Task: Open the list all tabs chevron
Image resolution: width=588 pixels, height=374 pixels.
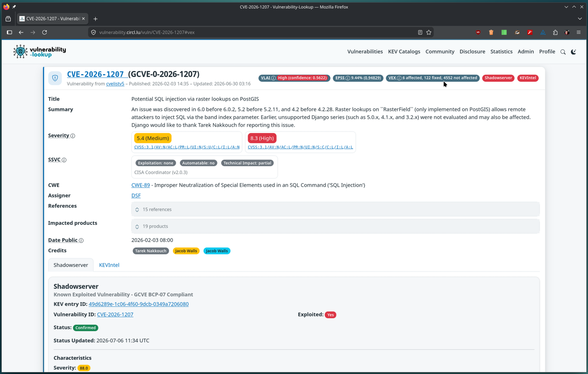Action: [580, 19]
